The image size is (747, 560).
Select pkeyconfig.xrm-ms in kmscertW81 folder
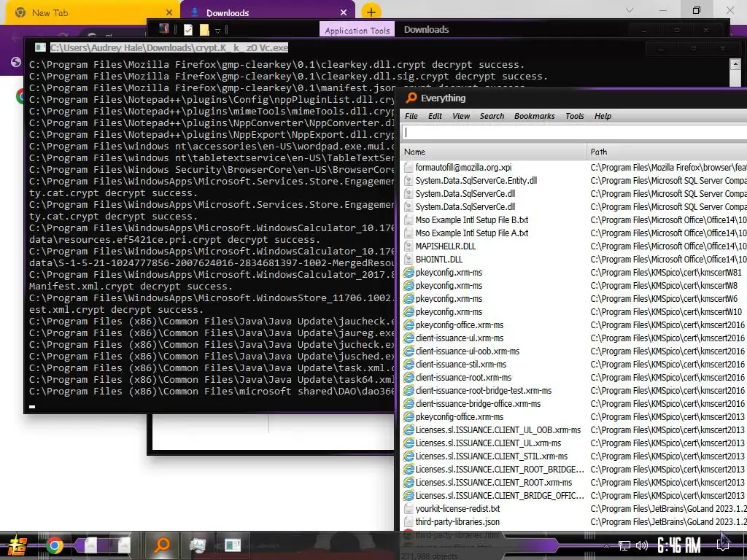point(449,273)
